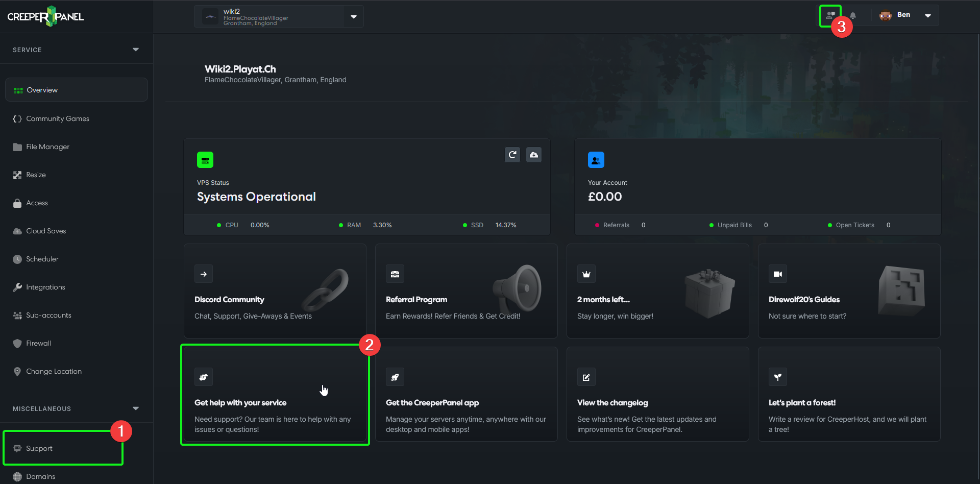Click the cloud backup icon button

[x=534, y=155]
